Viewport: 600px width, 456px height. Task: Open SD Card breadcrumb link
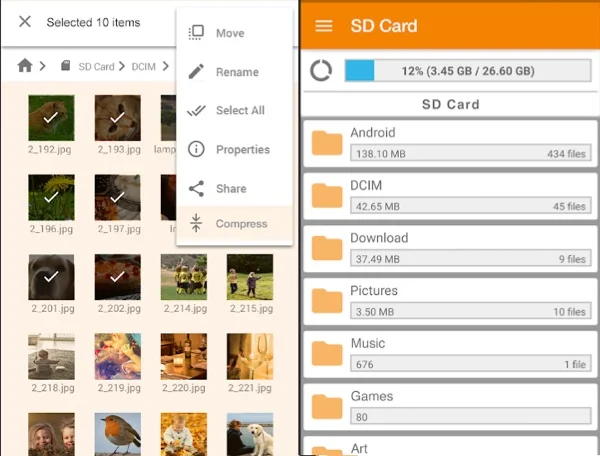(x=96, y=67)
